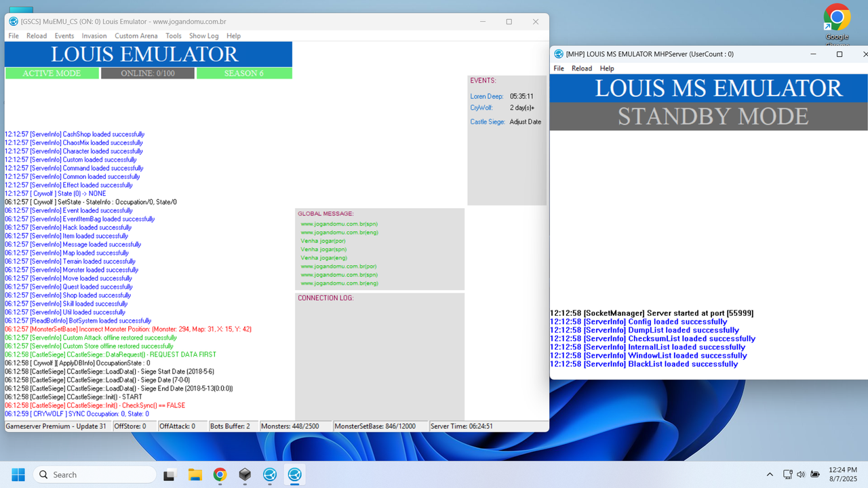Screen dimensions: 868x488
Task: Click the ChecksumList loaded successfully log line
Action: pyautogui.click(x=652, y=339)
